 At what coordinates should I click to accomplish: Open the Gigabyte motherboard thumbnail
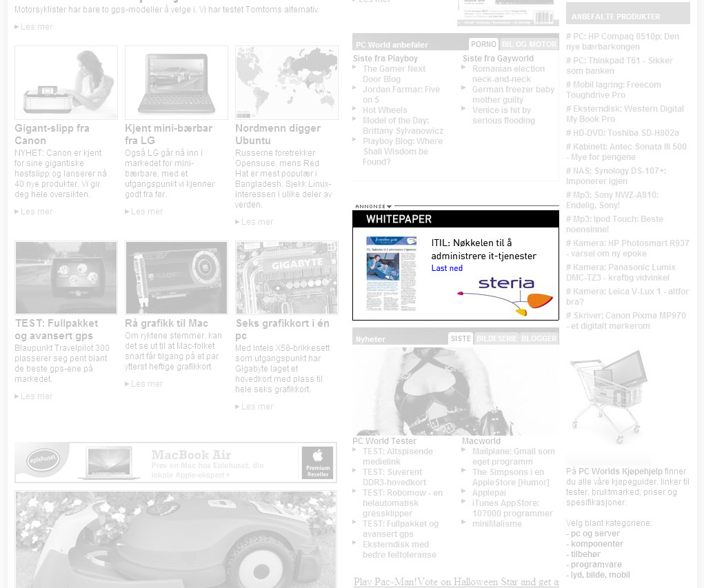click(287, 277)
